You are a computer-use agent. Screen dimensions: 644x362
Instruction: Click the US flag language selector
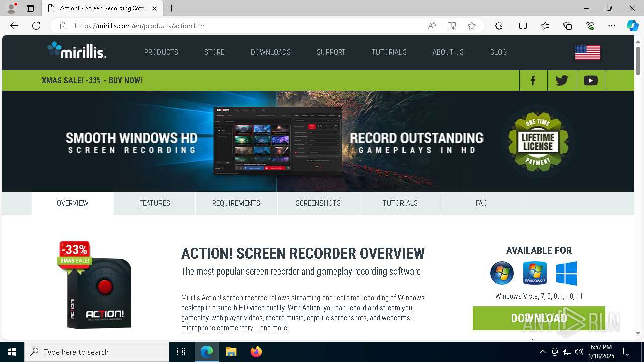click(x=588, y=52)
